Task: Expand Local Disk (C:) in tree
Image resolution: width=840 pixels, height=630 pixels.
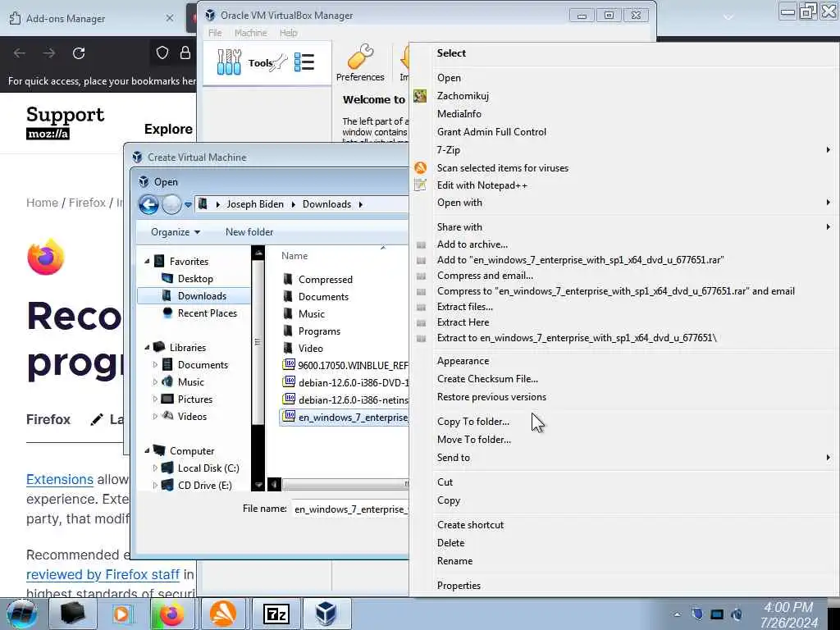Action: (155, 468)
